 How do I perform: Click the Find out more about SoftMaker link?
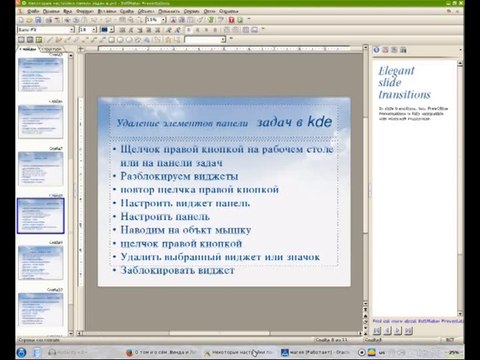tap(417, 321)
